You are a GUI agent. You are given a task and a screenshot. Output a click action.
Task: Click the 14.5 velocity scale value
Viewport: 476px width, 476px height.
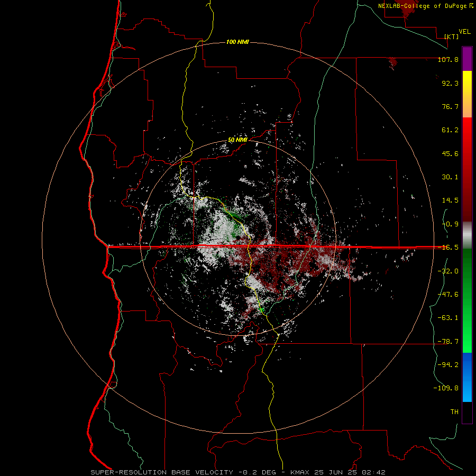(x=450, y=200)
